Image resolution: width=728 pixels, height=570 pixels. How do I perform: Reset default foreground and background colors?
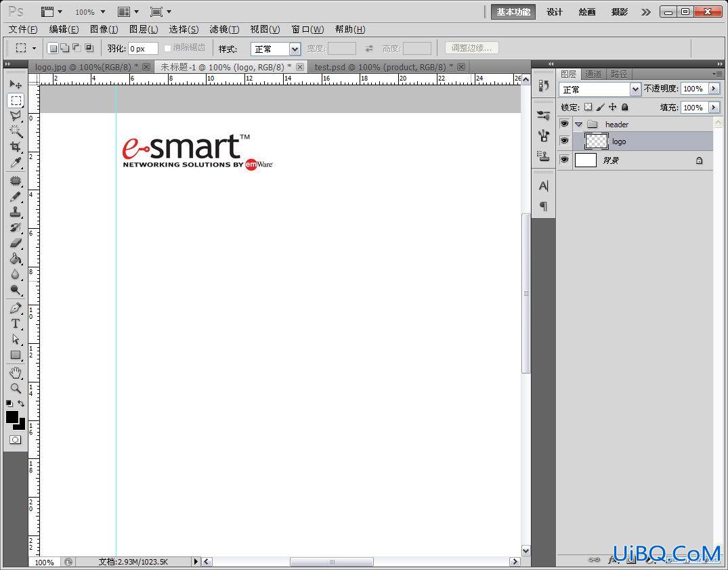(9, 403)
